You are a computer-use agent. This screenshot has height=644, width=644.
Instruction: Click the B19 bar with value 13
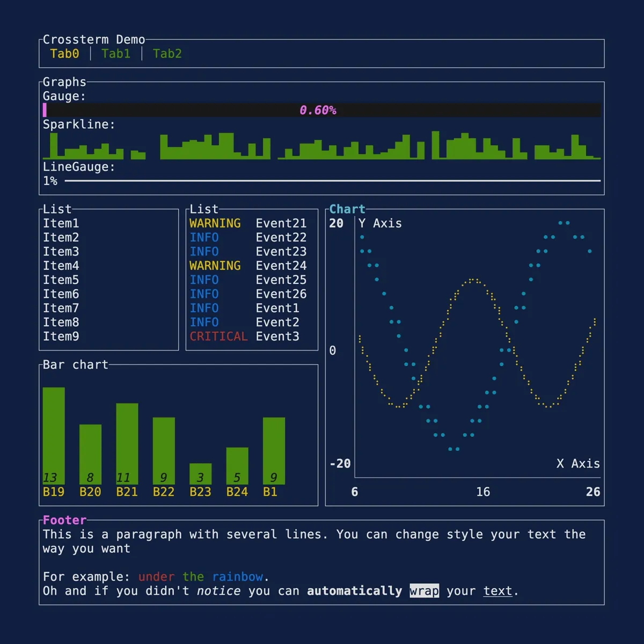click(54, 436)
